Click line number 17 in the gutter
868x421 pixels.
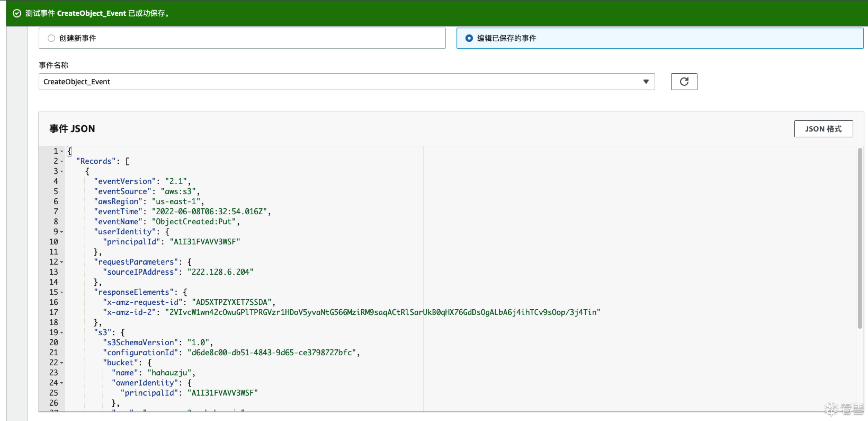(53, 312)
